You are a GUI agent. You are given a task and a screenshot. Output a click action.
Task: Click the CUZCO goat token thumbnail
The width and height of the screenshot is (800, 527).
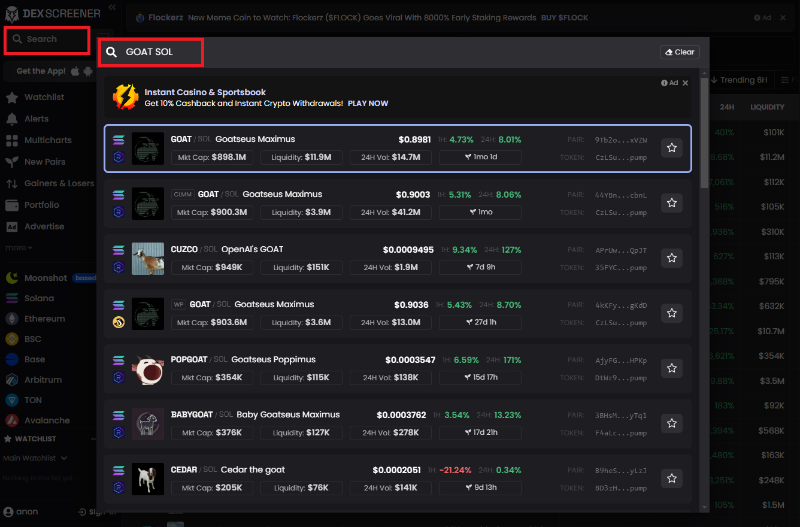[x=148, y=259]
